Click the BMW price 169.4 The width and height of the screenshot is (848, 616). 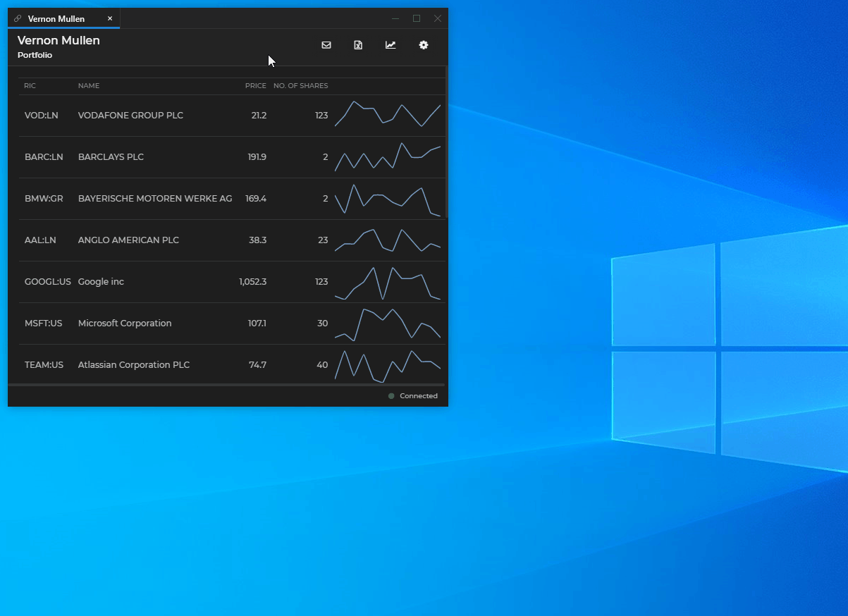pyautogui.click(x=256, y=199)
